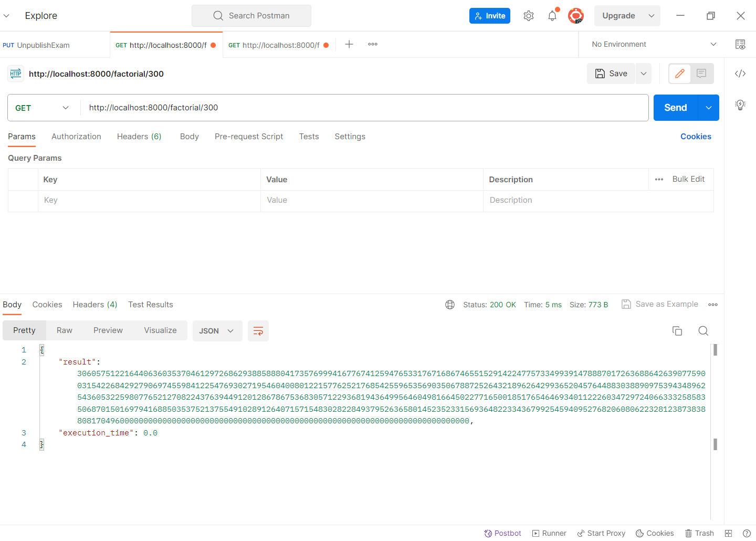
Task: Switch to Preview response view
Action: click(108, 330)
